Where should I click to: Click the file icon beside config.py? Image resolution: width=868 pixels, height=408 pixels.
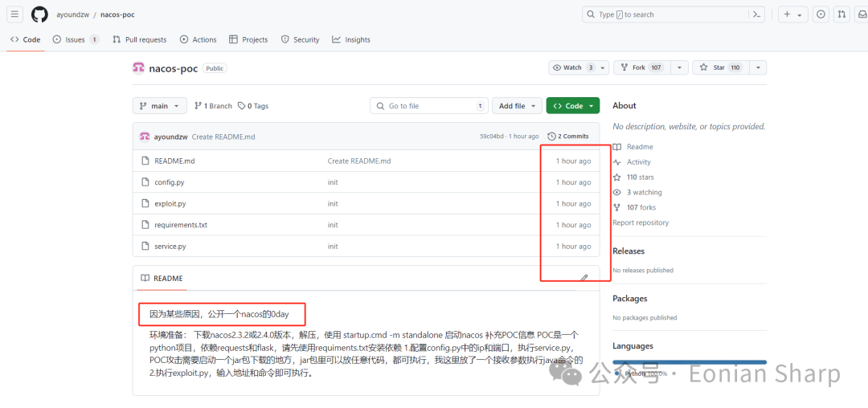point(145,182)
